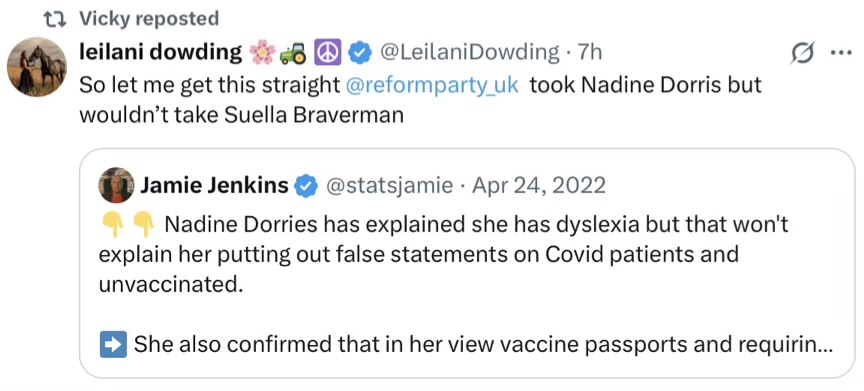Open the three-dot more options menu

click(841, 53)
